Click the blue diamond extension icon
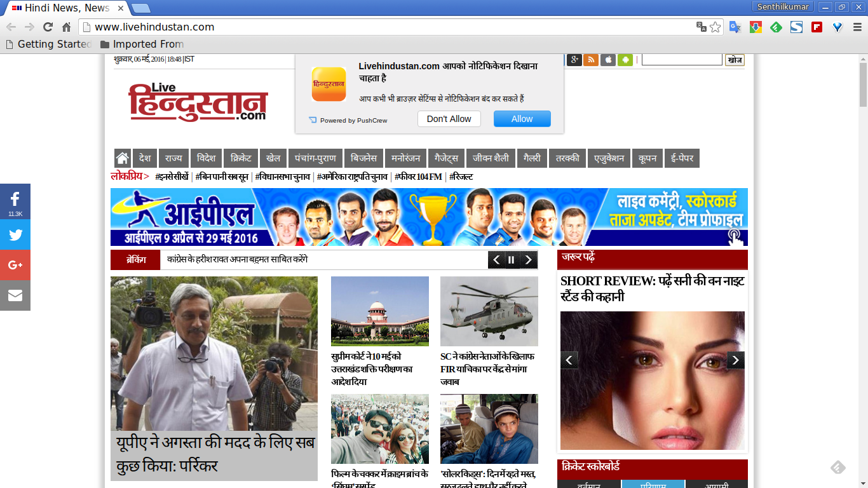Image resolution: width=868 pixels, height=488 pixels. coord(837,27)
